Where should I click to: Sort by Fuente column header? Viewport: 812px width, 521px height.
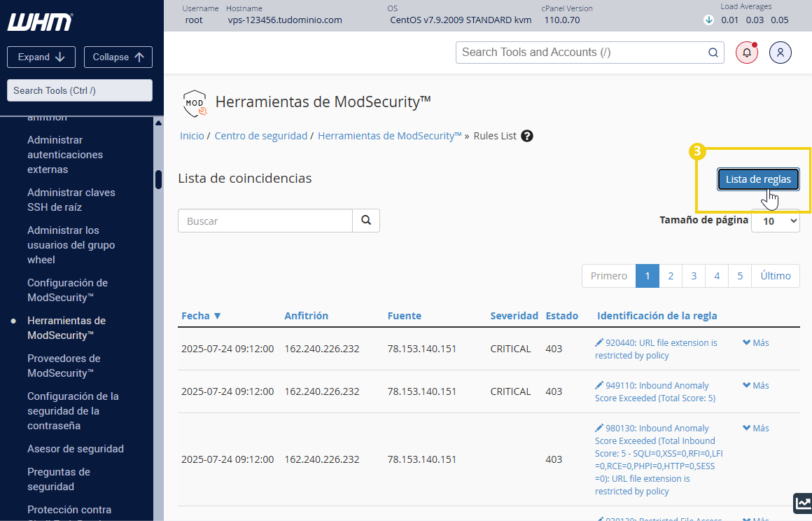click(x=405, y=315)
